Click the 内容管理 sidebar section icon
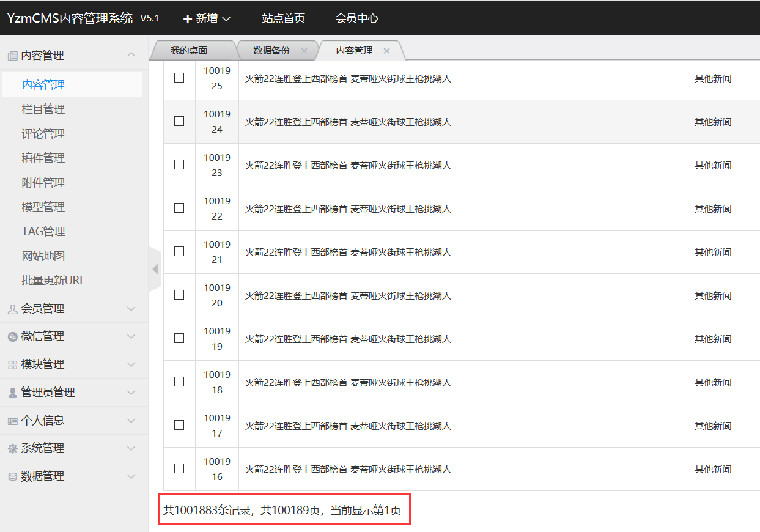The image size is (760, 532). pyautogui.click(x=12, y=56)
